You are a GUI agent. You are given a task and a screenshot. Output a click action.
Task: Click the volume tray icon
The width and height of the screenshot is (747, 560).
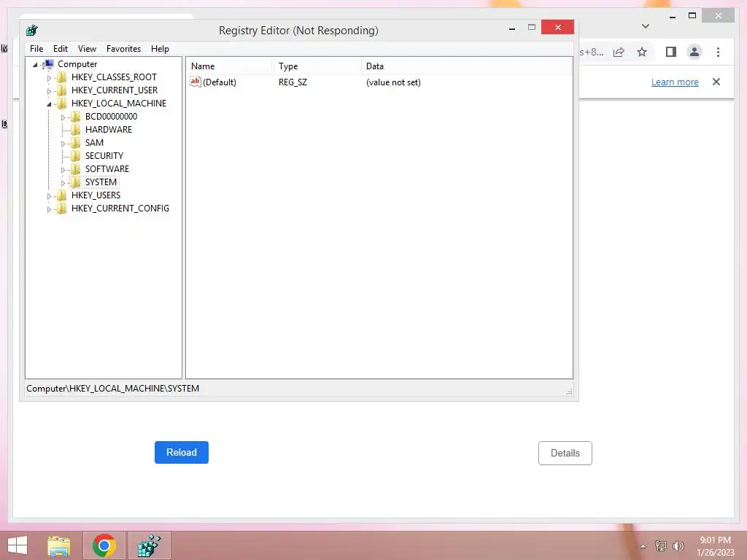[x=678, y=546]
